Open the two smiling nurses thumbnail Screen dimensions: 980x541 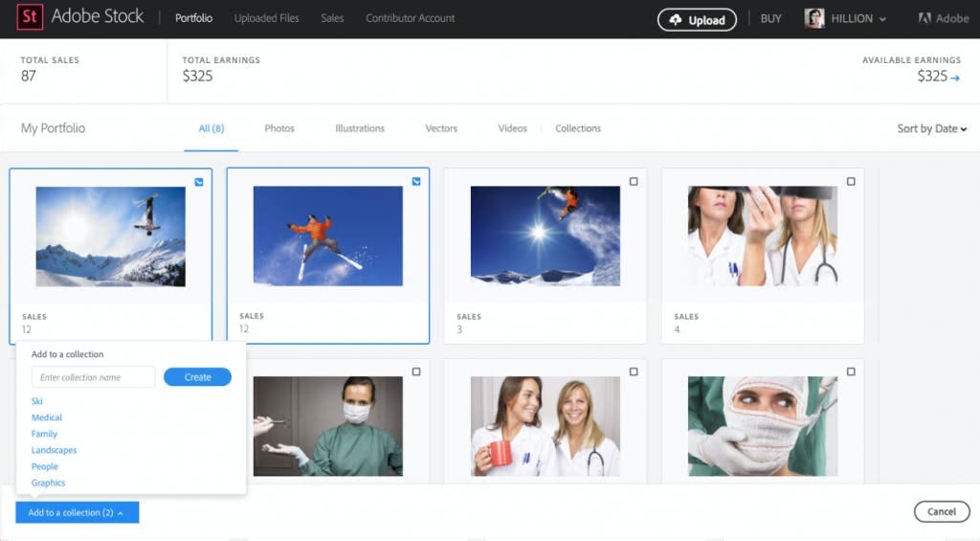coord(545,426)
